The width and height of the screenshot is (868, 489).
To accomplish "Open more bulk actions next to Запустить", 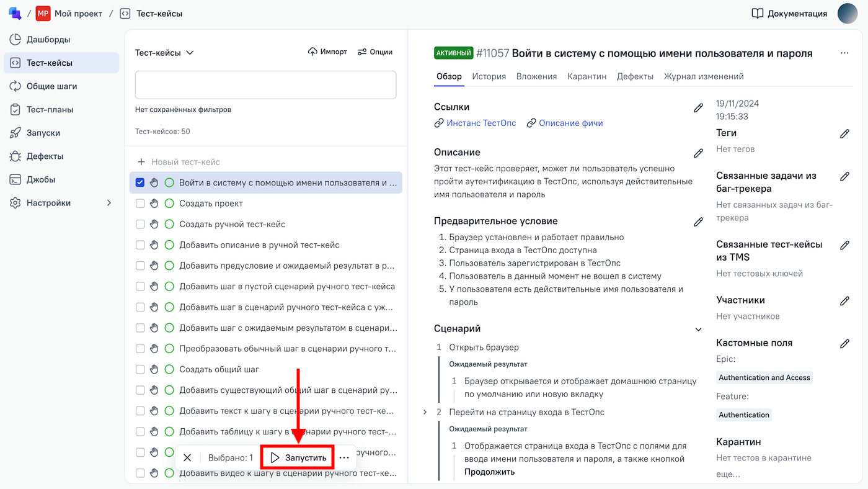I will coord(344,458).
